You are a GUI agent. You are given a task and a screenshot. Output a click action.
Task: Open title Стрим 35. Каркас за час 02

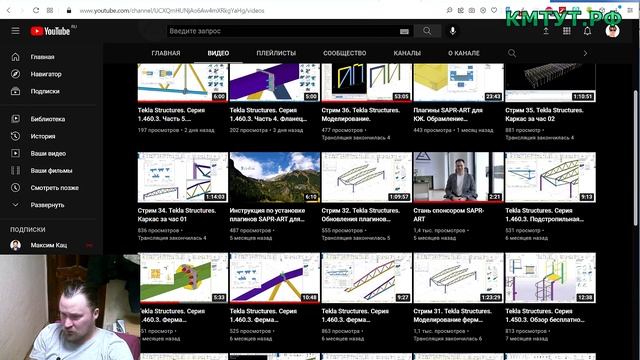(x=544, y=115)
